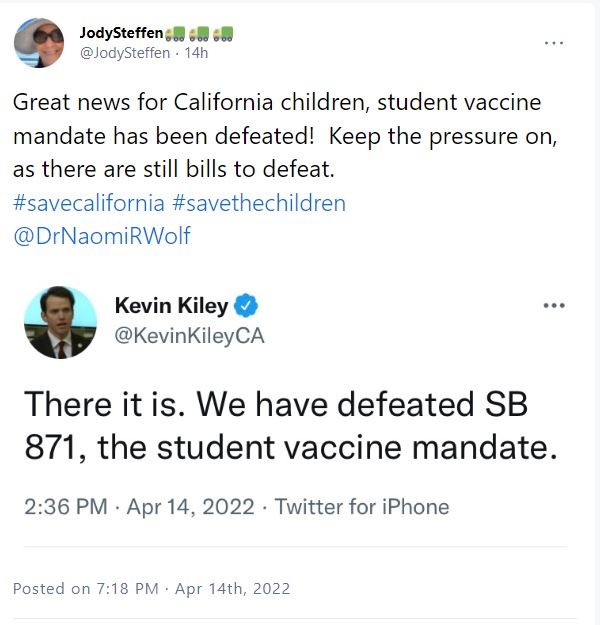The height and width of the screenshot is (625, 600).
Task: Click the quoted text about defeating SB 871
Action: point(290,425)
